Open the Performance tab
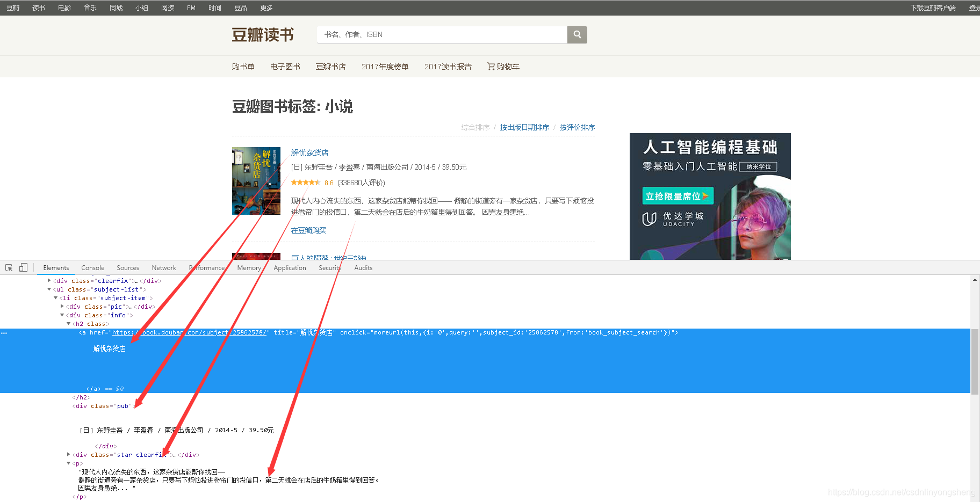This screenshot has width=980, height=502. [207, 268]
